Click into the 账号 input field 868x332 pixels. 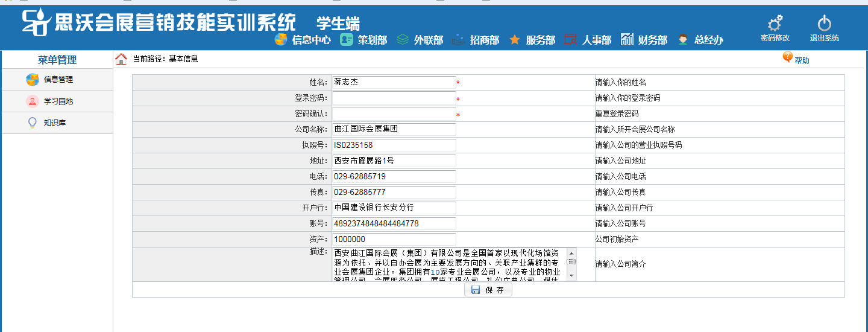tap(394, 223)
